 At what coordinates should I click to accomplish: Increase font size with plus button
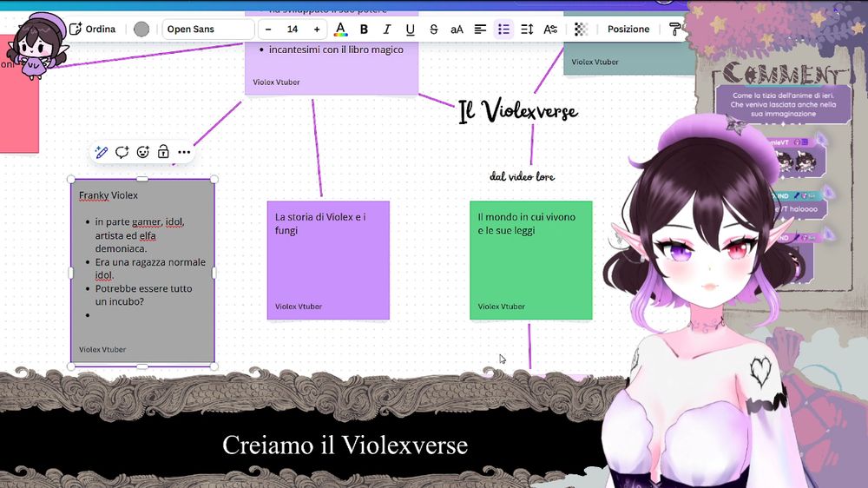tap(317, 29)
